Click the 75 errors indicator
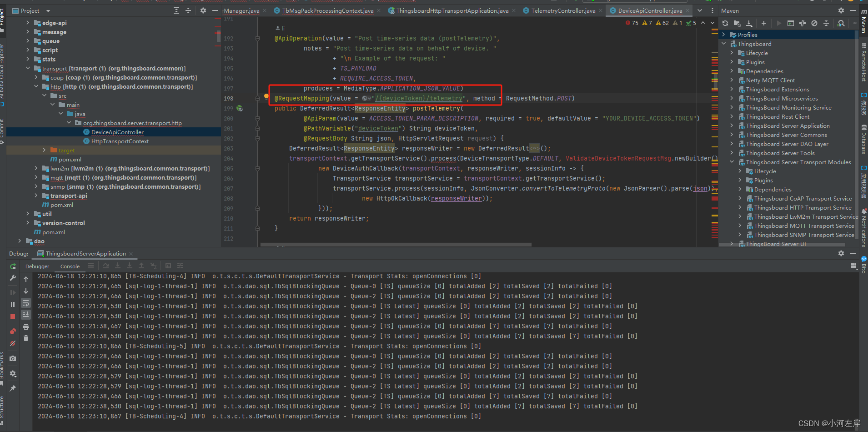The width and height of the screenshot is (868, 432). coord(632,23)
